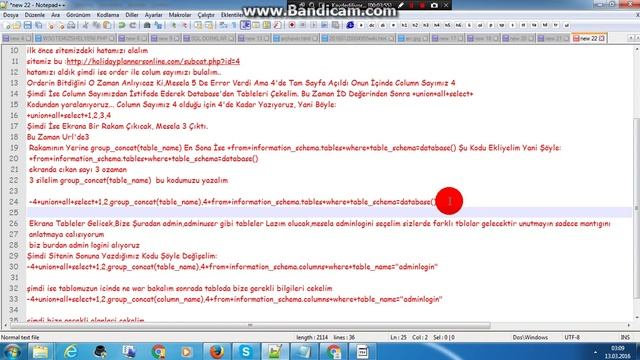The height and width of the screenshot is (360, 640).
Task: Click the vertical scrollbar on the right edge
Action: [637, 208]
